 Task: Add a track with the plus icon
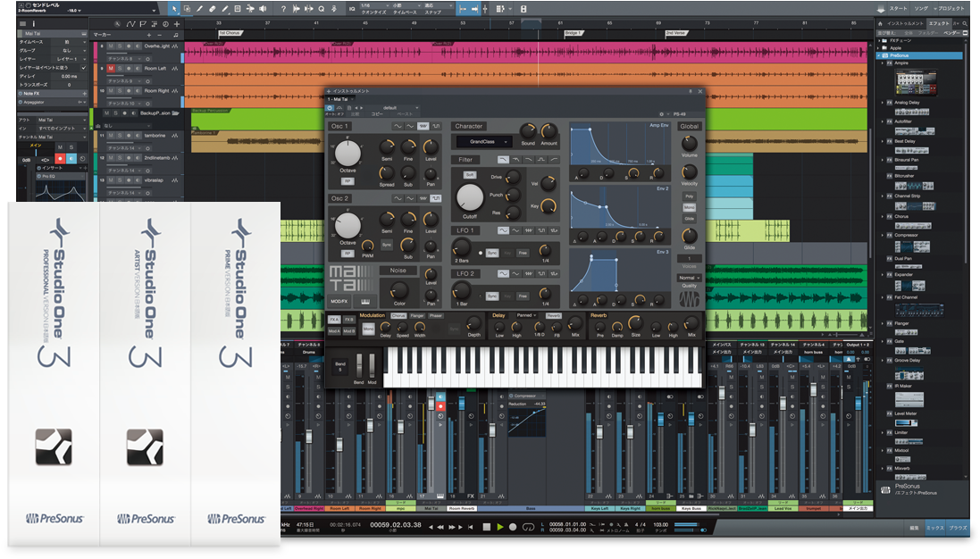pyautogui.click(x=177, y=24)
